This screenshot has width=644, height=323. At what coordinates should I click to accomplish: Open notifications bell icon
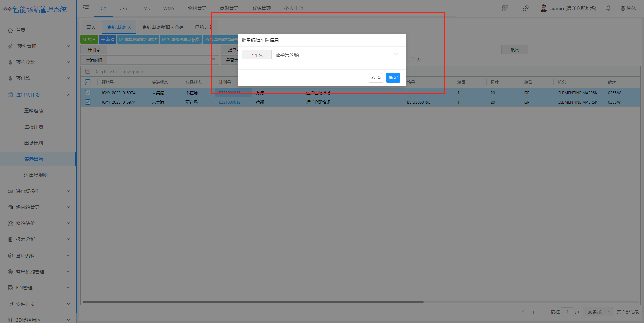pyautogui.click(x=608, y=8)
